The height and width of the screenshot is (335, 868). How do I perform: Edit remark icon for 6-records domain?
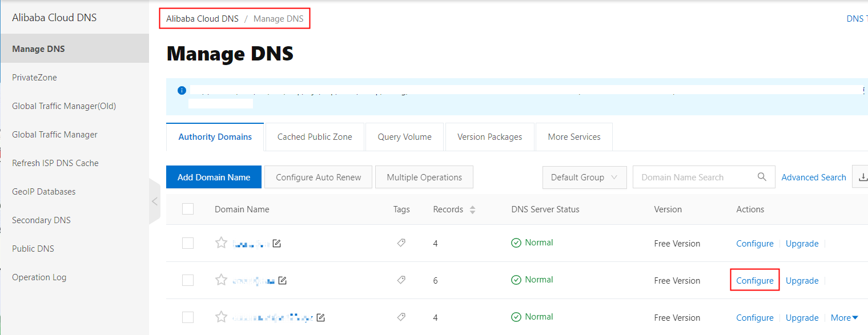282,281
